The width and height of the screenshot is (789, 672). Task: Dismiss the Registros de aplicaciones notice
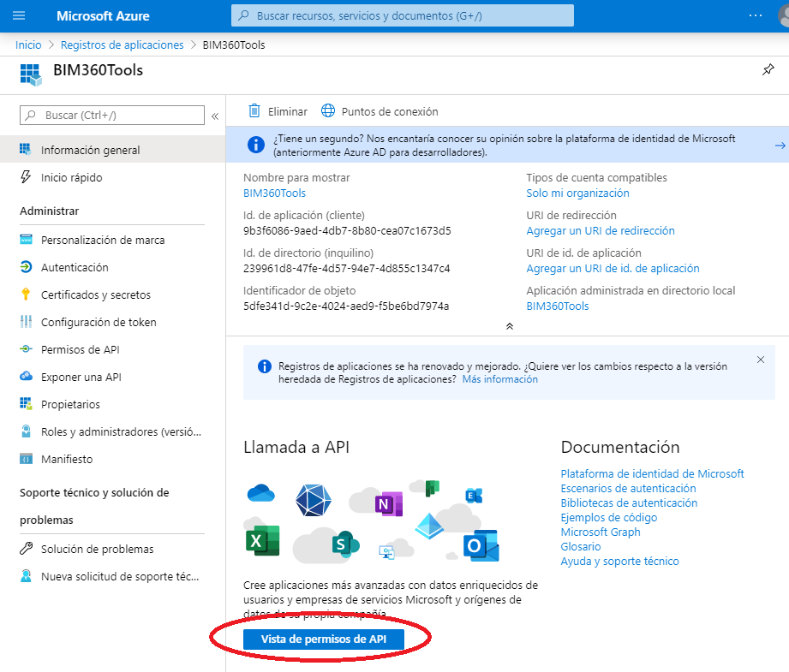click(x=761, y=360)
